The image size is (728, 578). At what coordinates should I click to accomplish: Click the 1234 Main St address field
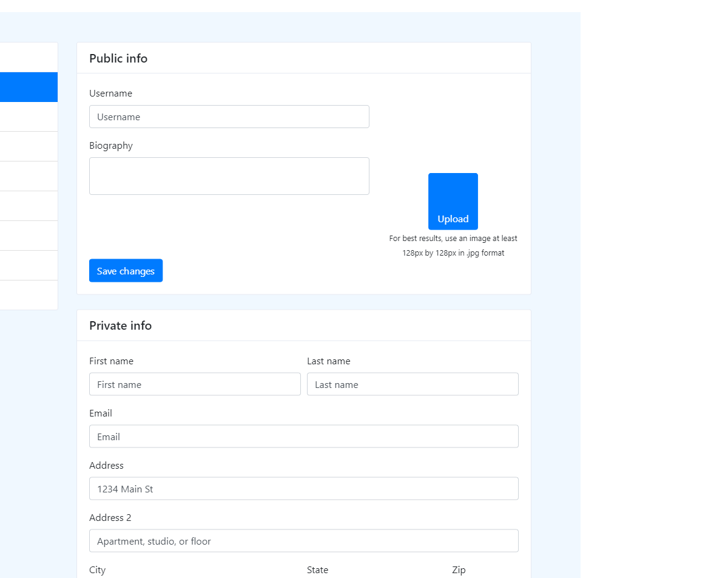click(x=303, y=489)
